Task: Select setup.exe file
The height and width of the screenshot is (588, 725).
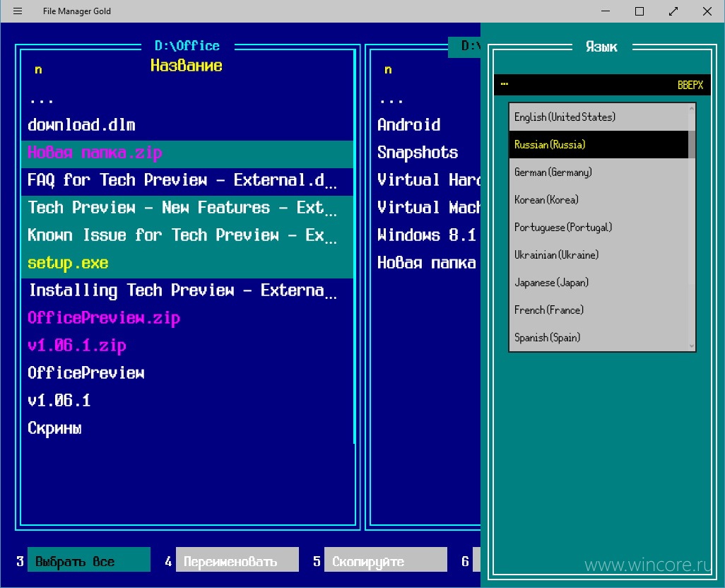Action: (187, 264)
